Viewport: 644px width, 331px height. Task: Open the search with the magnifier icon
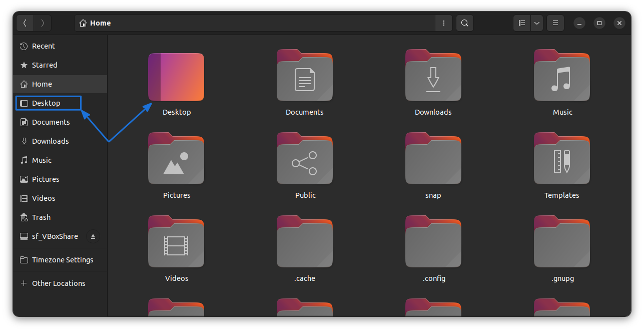point(464,23)
